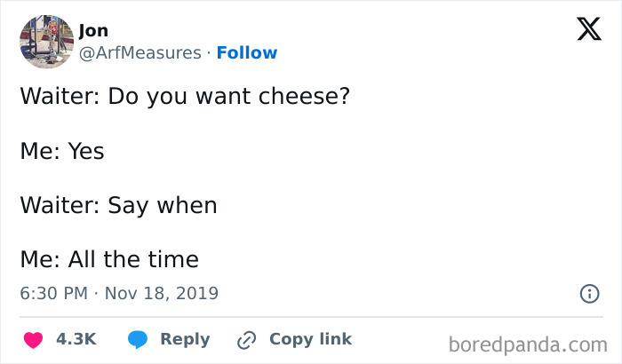Screen dimensions: 622x364
Task: Follow the ArfMeasures account
Action: pos(247,52)
